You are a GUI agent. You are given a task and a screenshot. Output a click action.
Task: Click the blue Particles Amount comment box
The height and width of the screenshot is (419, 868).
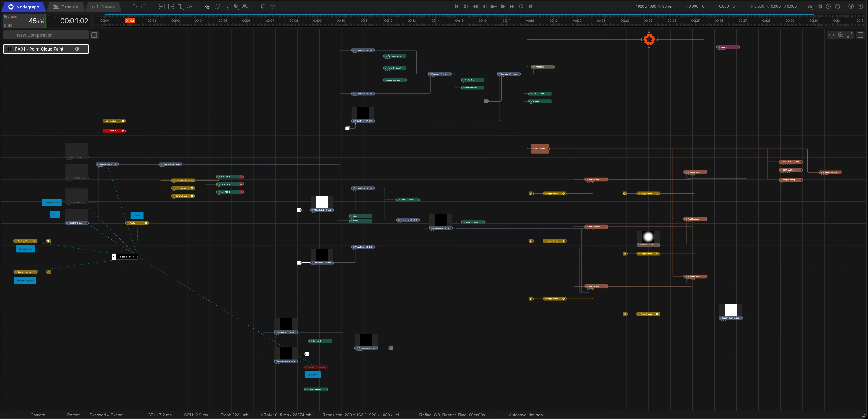25,281
